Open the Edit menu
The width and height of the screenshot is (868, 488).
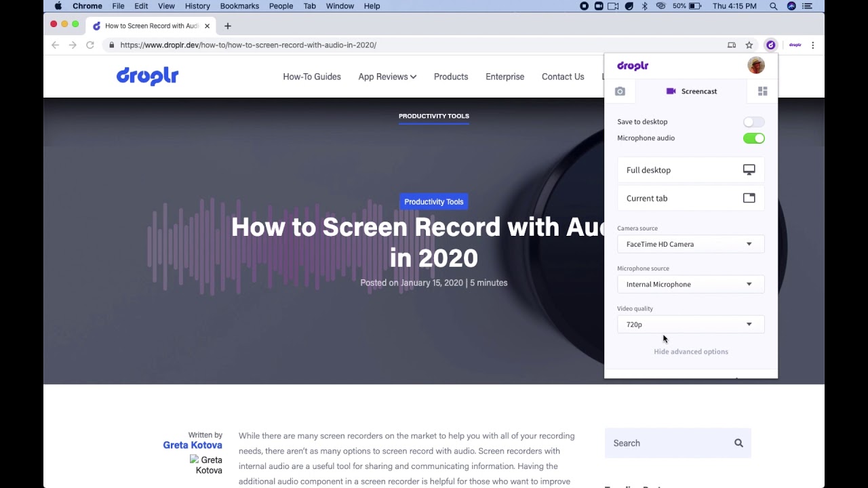coord(141,6)
